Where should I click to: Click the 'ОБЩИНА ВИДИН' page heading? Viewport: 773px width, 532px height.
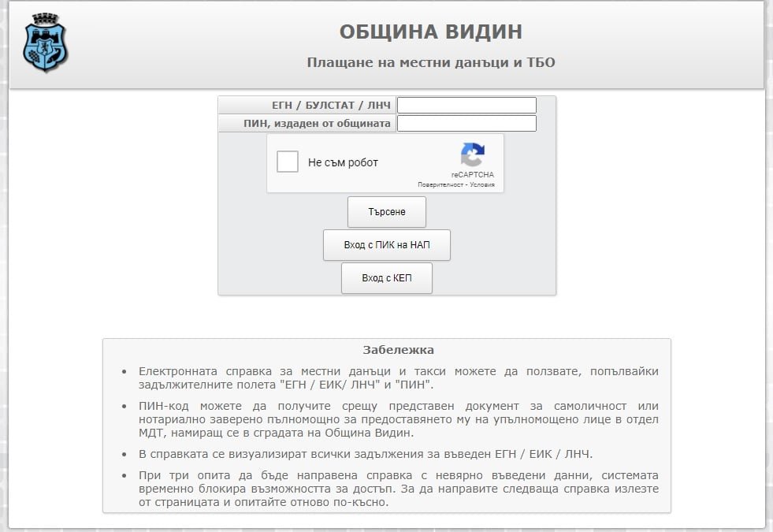tap(430, 32)
